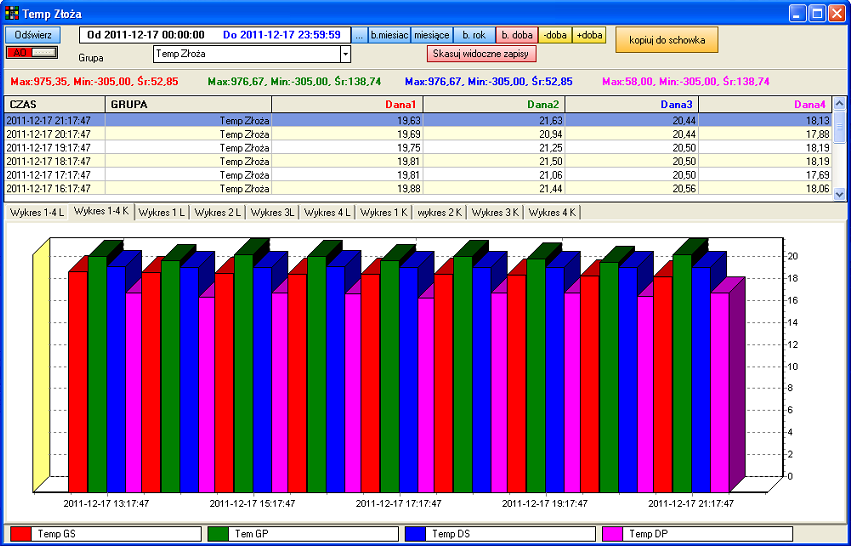851x546 pixels.
Task: Click chart axis label 2011-12-17 21:17:47
Action: (x=691, y=504)
